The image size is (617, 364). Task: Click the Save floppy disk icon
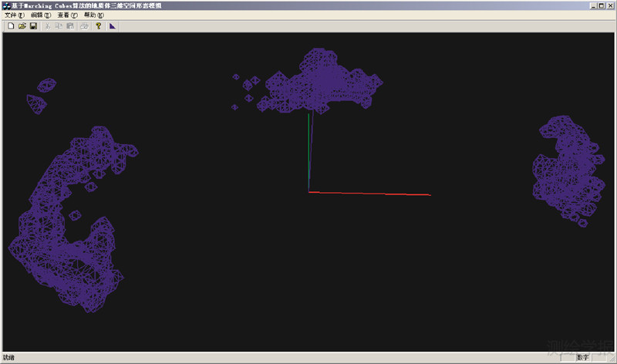coord(33,25)
